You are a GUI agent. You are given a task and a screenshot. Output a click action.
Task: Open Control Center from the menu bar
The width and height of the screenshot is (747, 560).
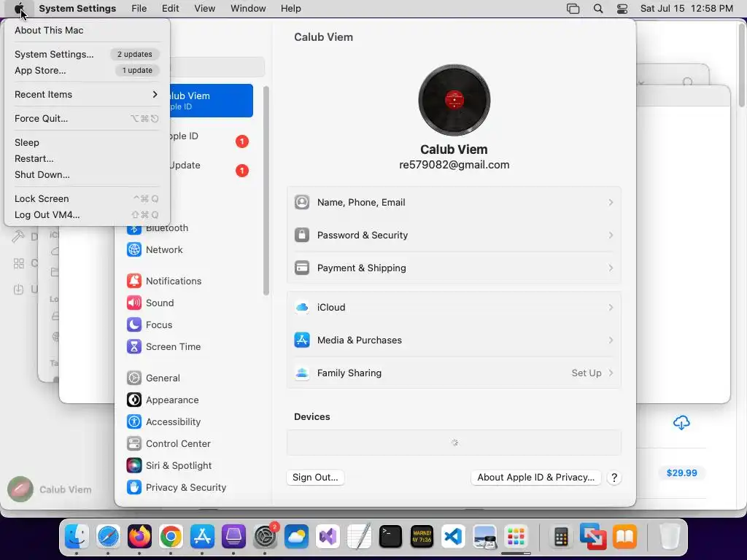[622, 9]
